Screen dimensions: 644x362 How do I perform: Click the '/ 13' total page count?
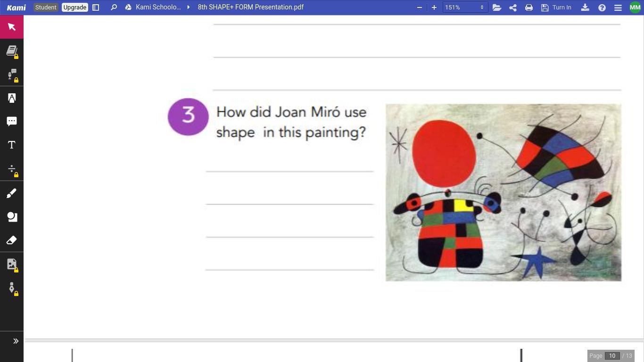pyautogui.click(x=627, y=356)
